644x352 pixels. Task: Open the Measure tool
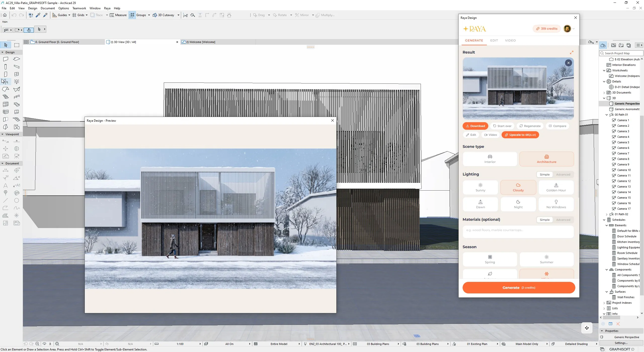(x=118, y=15)
